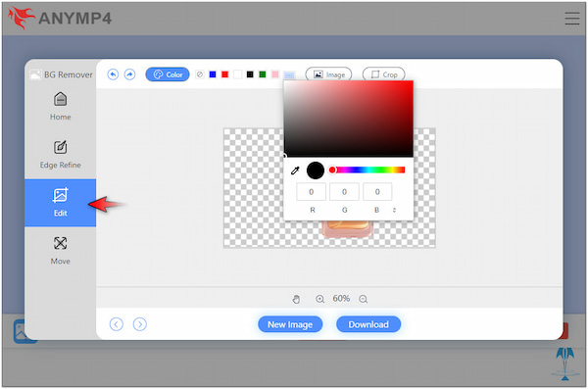
Task: Zoom in with the plus magnifier
Action: [319, 299]
